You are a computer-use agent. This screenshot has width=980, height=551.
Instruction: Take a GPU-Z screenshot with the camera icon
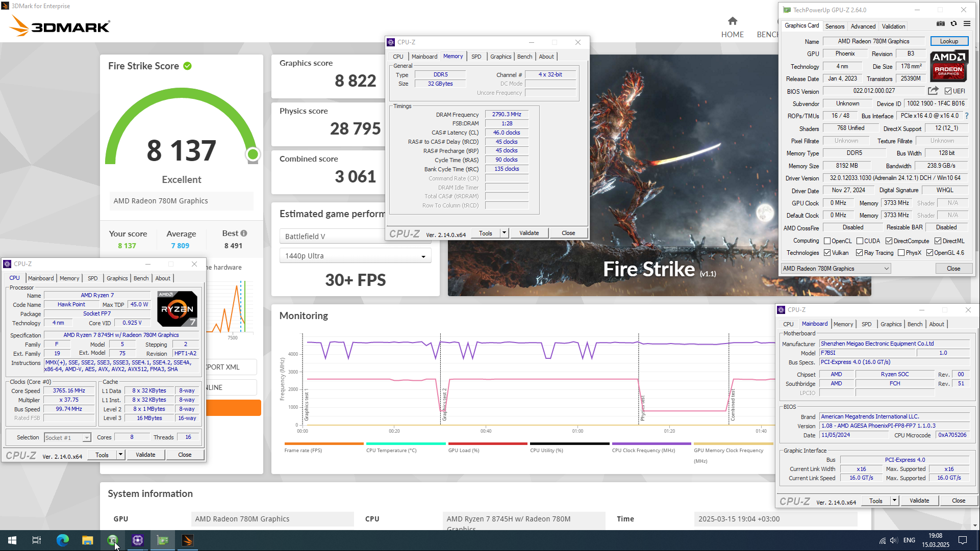pos(941,23)
